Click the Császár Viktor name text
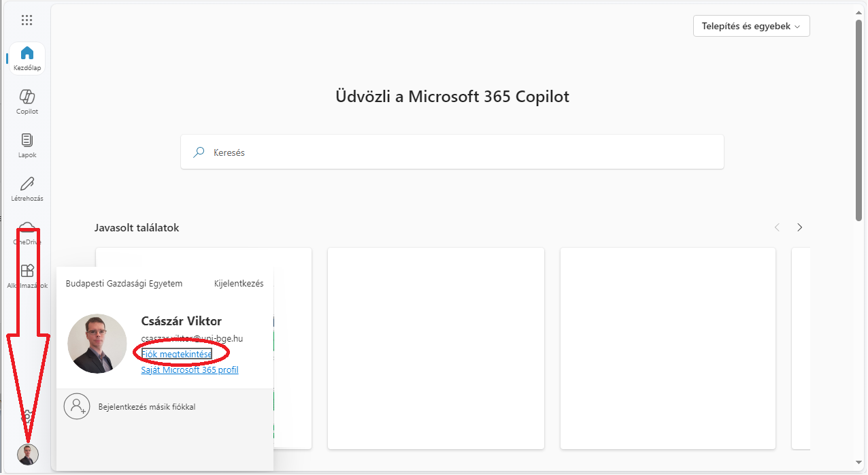Viewport: 868px width, 475px height. coord(182,321)
